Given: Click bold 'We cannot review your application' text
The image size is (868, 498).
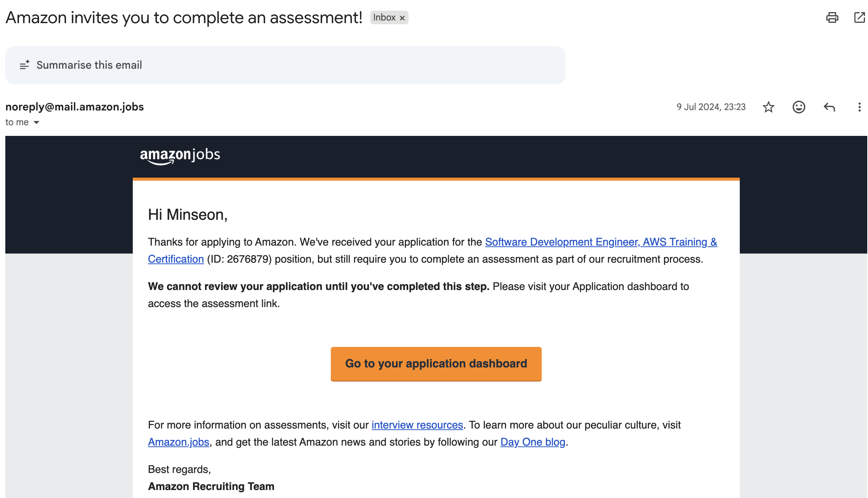Looking at the screenshot, I should (319, 287).
